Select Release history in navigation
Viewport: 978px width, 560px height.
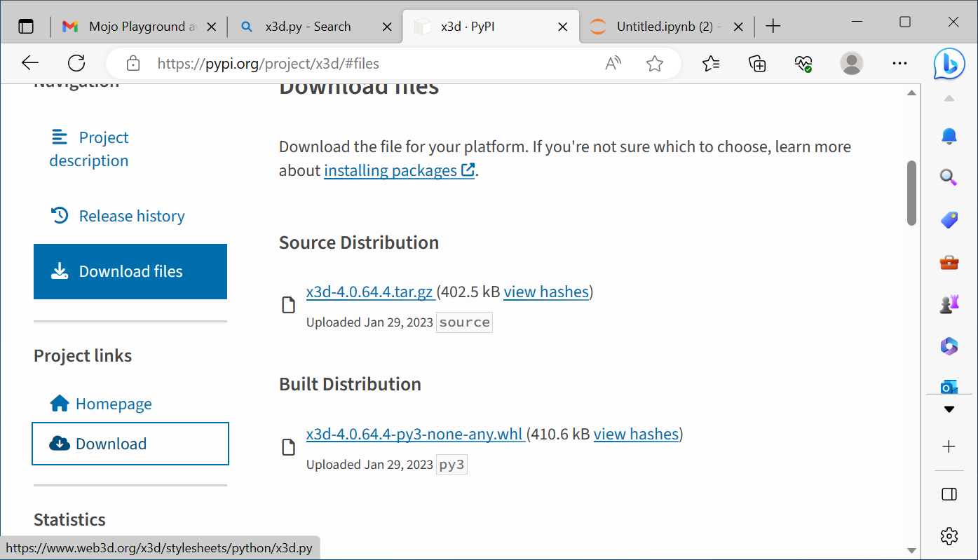point(131,216)
